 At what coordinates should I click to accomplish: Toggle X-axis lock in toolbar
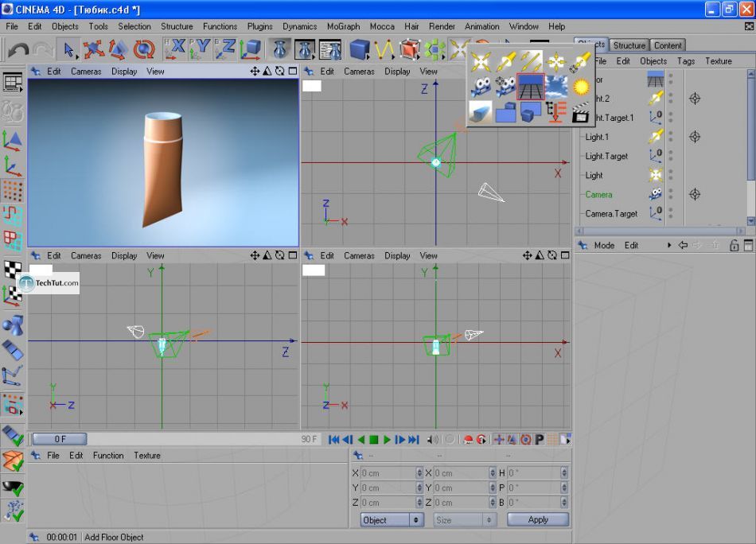pos(175,49)
